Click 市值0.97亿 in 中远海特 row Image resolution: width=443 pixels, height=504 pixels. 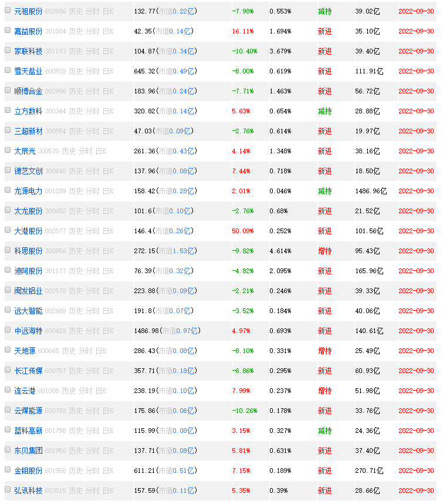coord(180,331)
